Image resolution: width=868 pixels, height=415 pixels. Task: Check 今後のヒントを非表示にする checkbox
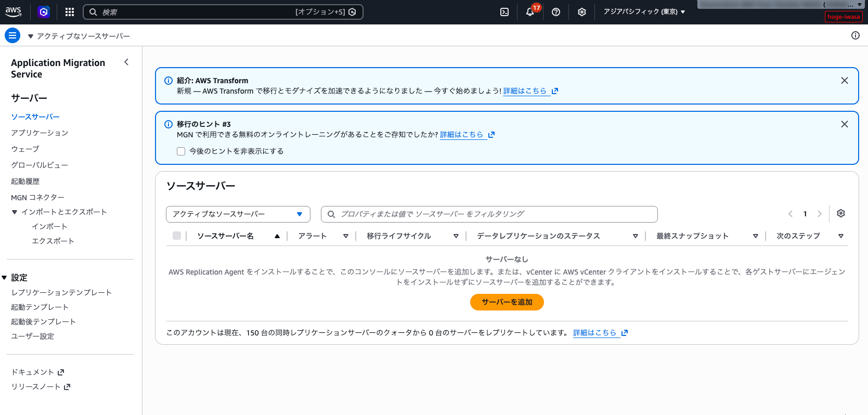181,151
